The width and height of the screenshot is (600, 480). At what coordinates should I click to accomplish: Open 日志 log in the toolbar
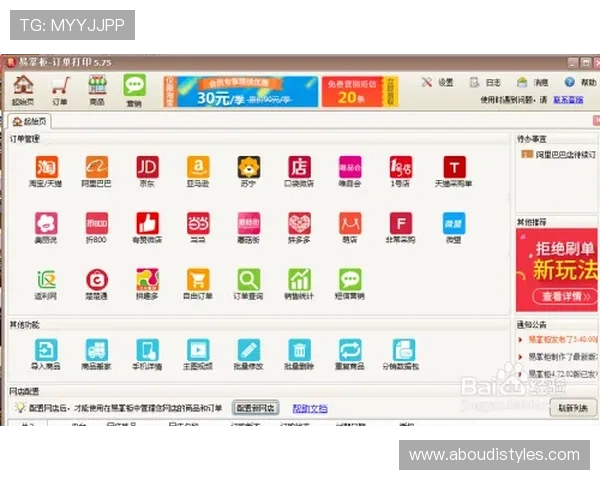pos(485,82)
